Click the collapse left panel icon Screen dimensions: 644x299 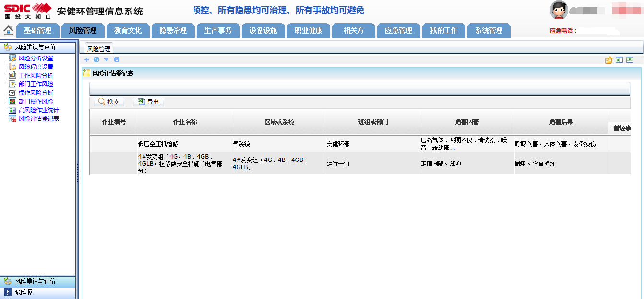pos(619,60)
